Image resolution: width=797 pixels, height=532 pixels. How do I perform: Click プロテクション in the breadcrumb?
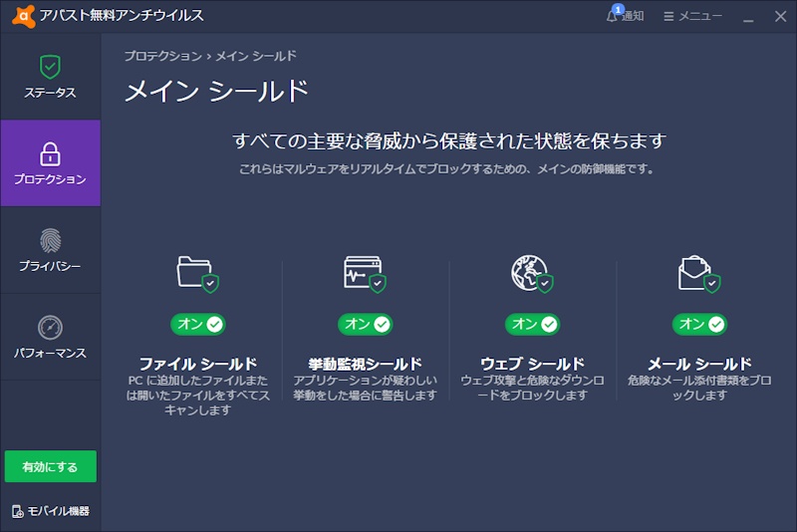(163, 56)
